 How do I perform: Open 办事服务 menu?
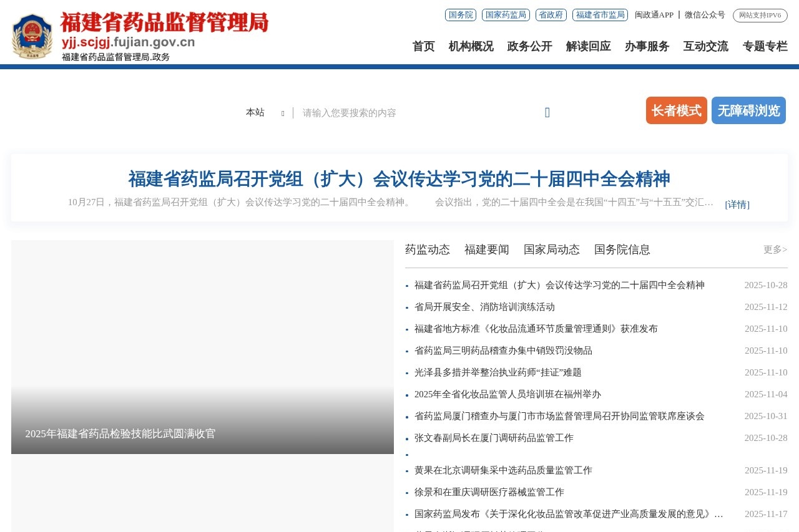click(x=647, y=46)
